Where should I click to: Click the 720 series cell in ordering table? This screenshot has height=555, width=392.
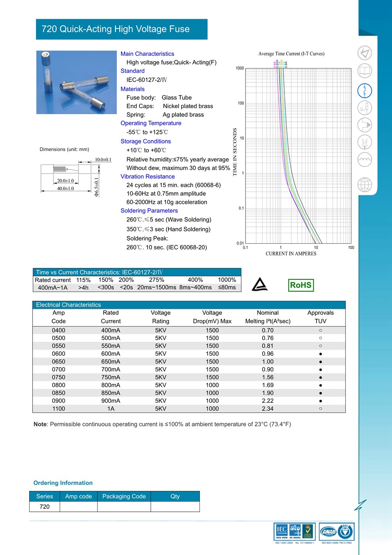point(44,507)
